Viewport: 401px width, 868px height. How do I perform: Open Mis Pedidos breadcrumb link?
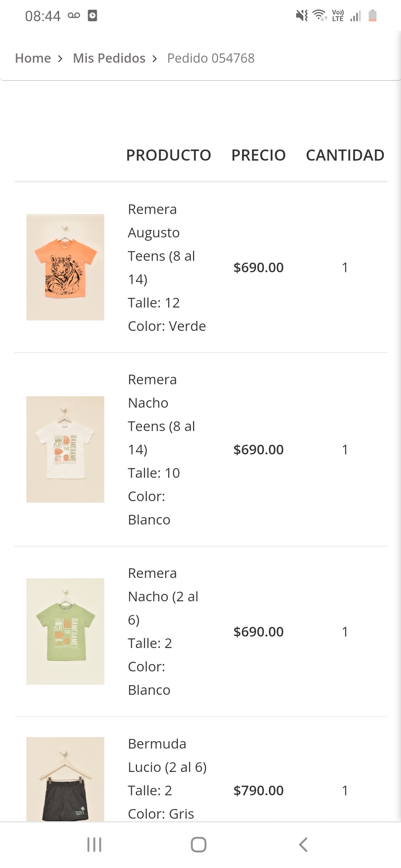pyautogui.click(x=109, y=58)
